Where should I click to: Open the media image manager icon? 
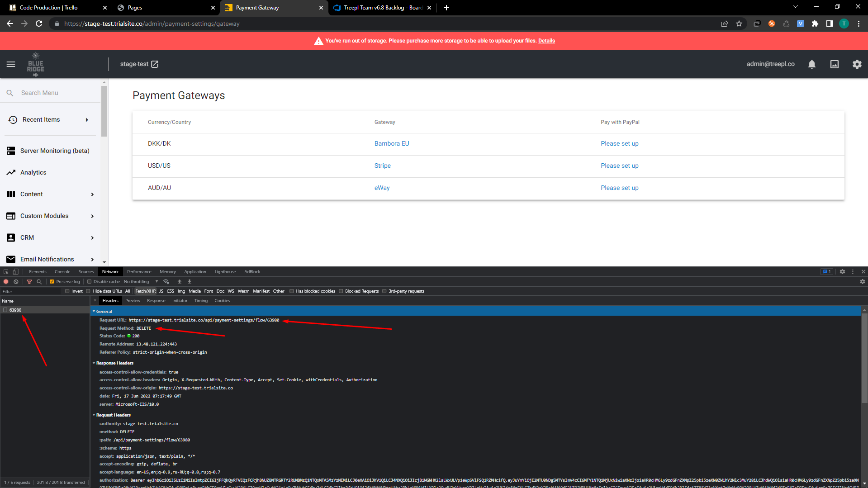pyautogui.click(x=835, y=64)
